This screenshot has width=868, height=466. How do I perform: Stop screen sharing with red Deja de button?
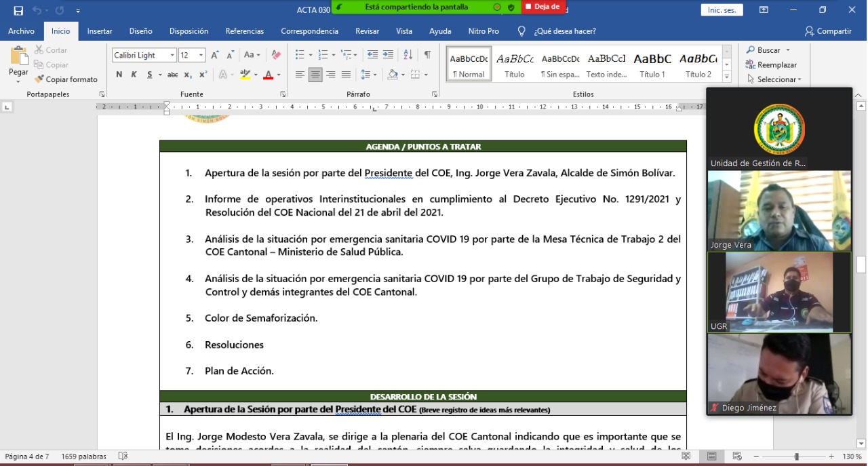pyautogui.click(x=543, y=7)
